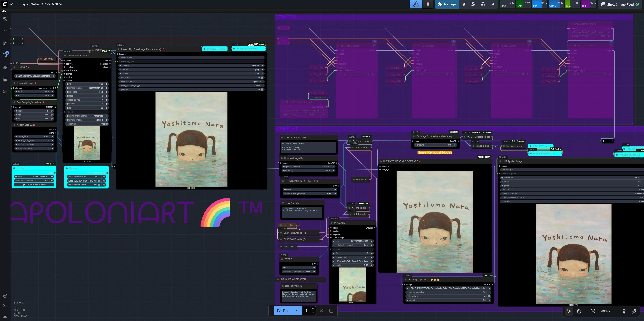Image resolution: width=644 pixels, height=321 pixels.
Task: Click the seed field in EasySeed node
Action: click(x=34, y=176)
